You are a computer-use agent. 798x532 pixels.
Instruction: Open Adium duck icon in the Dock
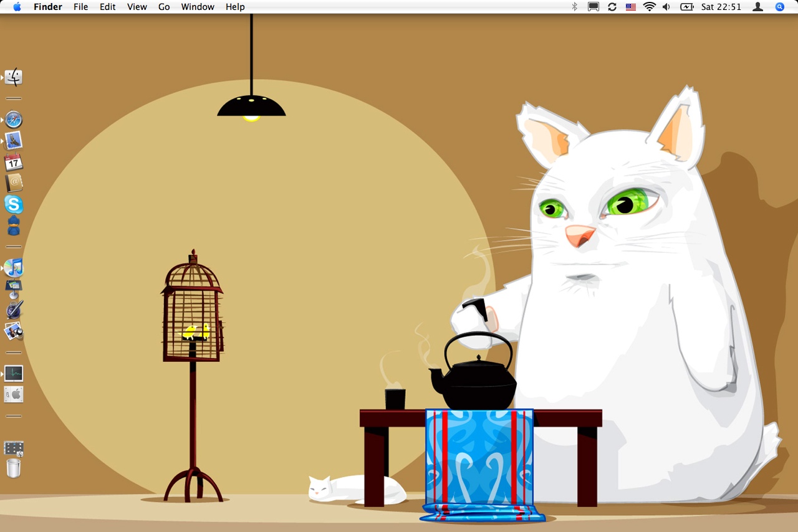(14, 226)
